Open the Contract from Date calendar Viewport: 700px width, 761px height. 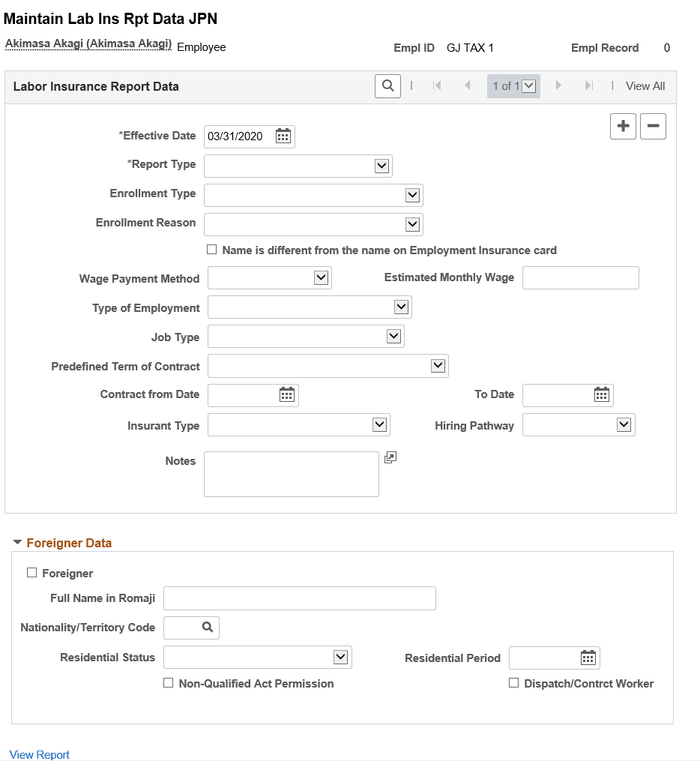tap(287, 395)
